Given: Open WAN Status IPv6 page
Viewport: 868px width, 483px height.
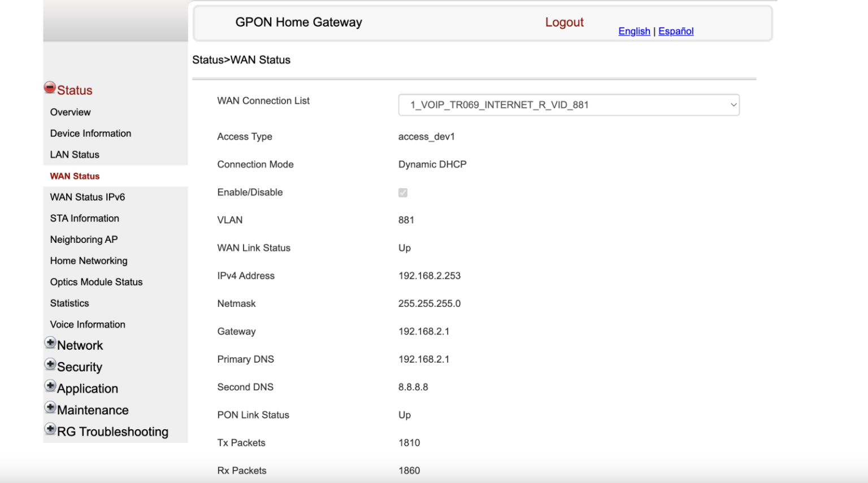Looking at the screenshot, I should [x=88, y=197].
